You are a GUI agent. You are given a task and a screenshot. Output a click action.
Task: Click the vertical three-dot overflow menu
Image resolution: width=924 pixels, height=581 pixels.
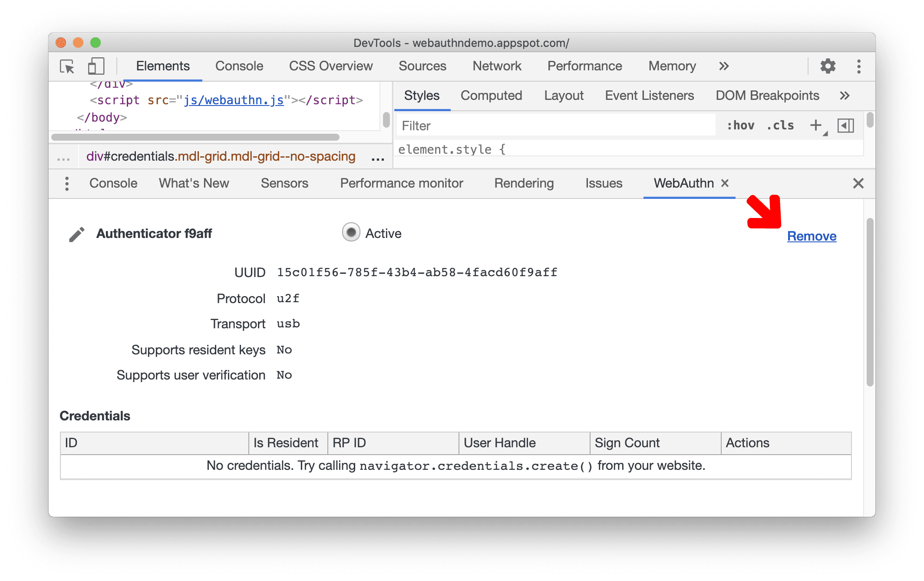[x=67, y=184]
